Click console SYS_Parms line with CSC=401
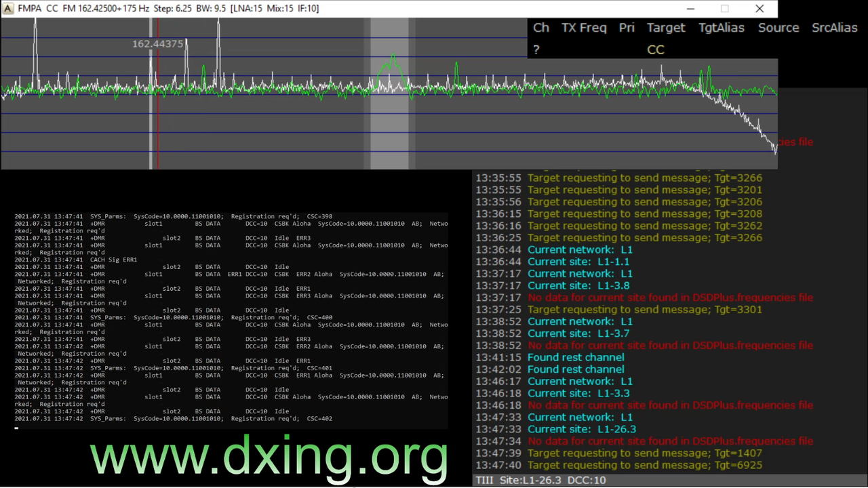 [174, 368]
